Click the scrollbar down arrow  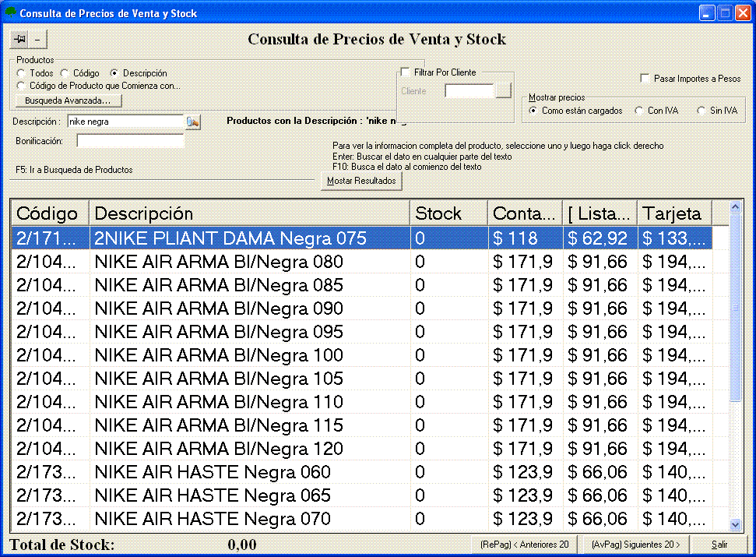click(x=735, y=525)
